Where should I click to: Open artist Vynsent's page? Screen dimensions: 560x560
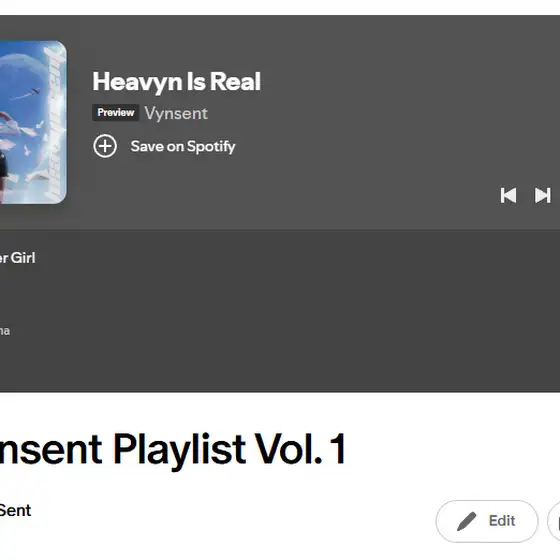pos(176,114)
